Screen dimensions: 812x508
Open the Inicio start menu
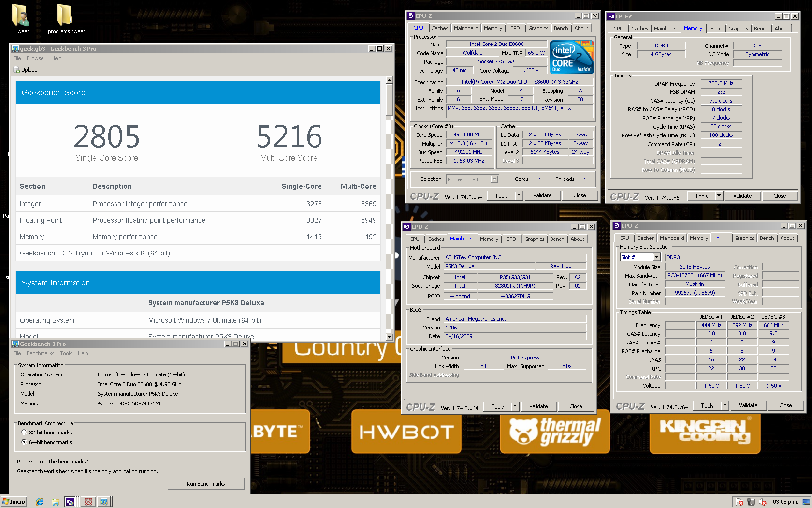pos(14,502)
